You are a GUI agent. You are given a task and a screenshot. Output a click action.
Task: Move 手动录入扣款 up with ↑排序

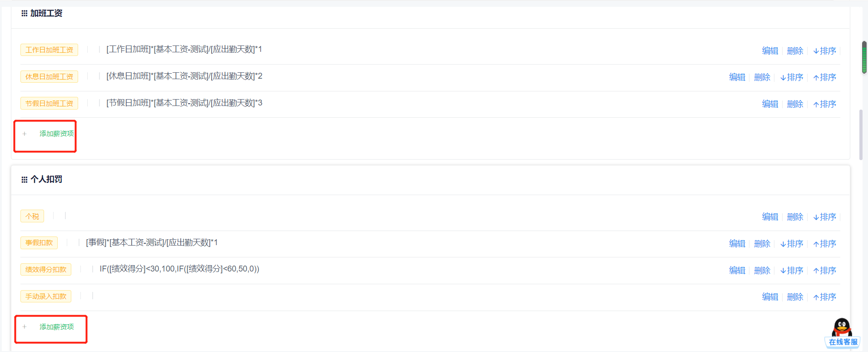pyautogui.click(x=824, y=297)
